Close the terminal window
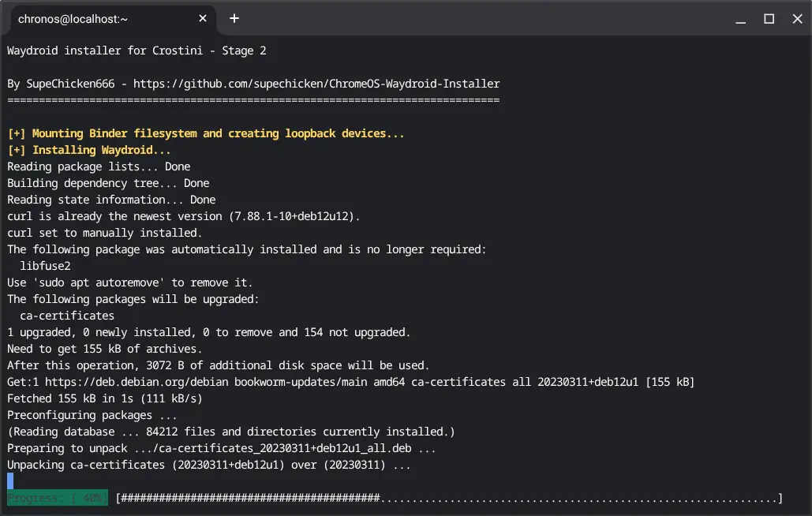812x516 pixels. tap(797, 19)
